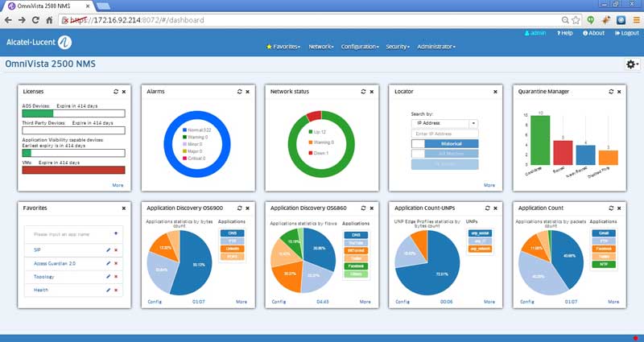Image resolution: width=644 pixels, height=342 pixels.
Task: Open More link in Licenses widget
Action: [x=118, y=185]
